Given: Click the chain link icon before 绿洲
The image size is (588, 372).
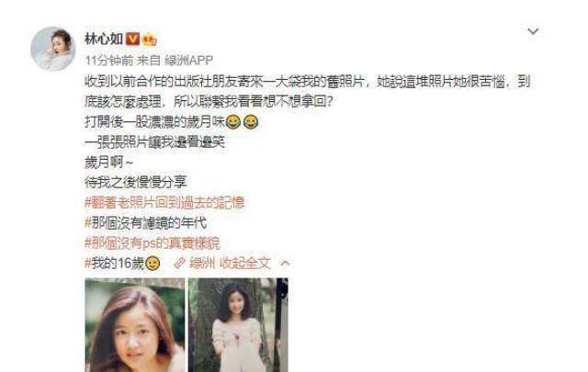Looking at the screenshot, I should tap(180, 264).
